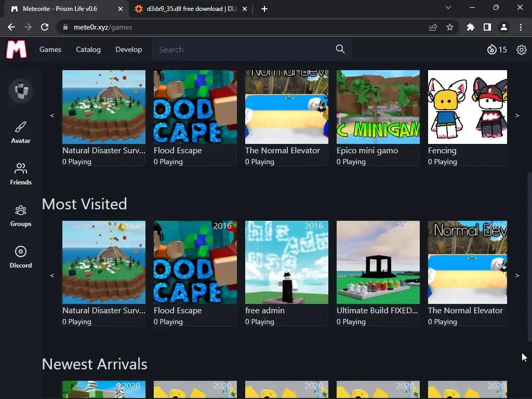Toggle the browser side panel icon
Screen dimensions: 532x399
click(487, 27)
